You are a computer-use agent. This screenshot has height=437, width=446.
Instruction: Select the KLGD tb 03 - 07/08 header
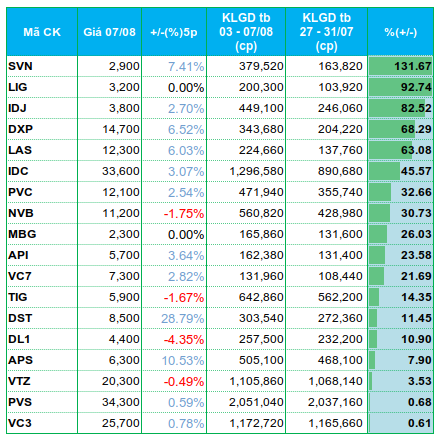click(246, 32)
